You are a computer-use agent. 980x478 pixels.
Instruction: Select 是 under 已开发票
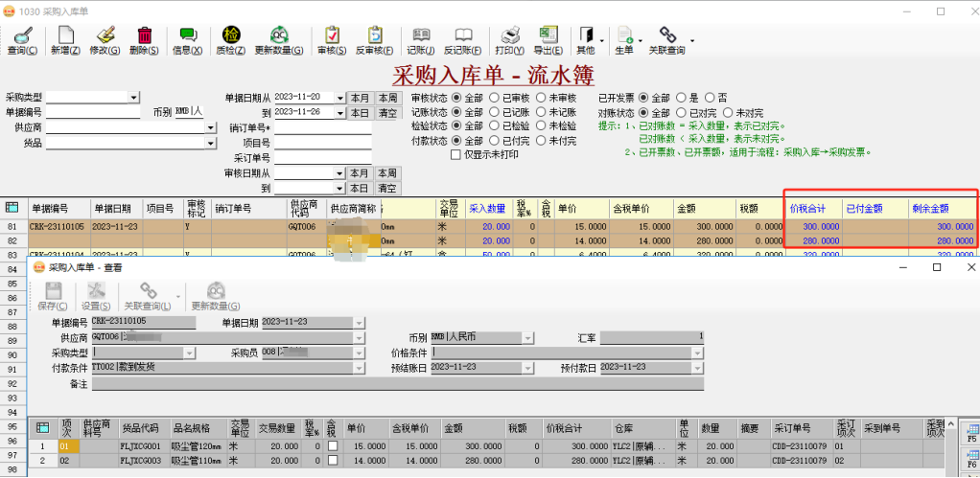681,98
